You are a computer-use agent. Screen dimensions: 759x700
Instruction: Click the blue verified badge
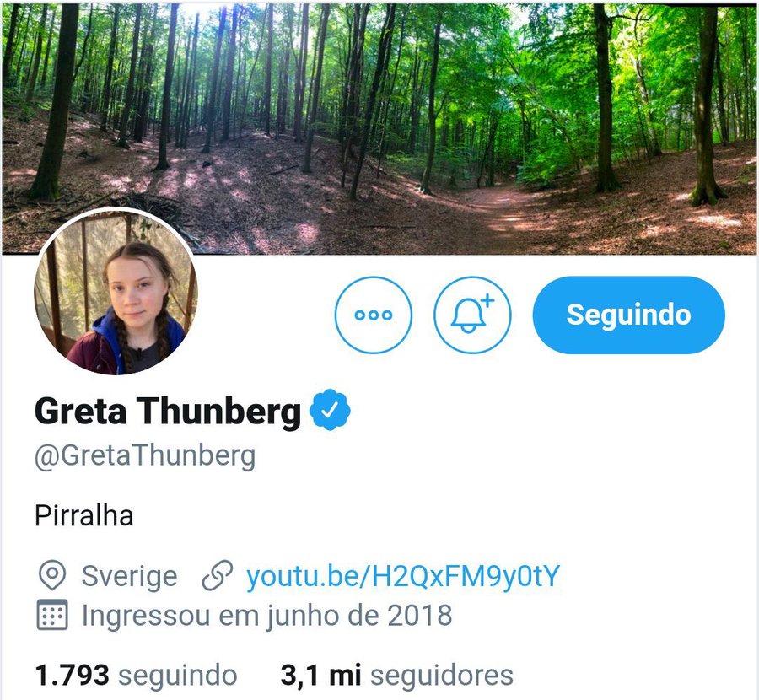coord(330,410)
